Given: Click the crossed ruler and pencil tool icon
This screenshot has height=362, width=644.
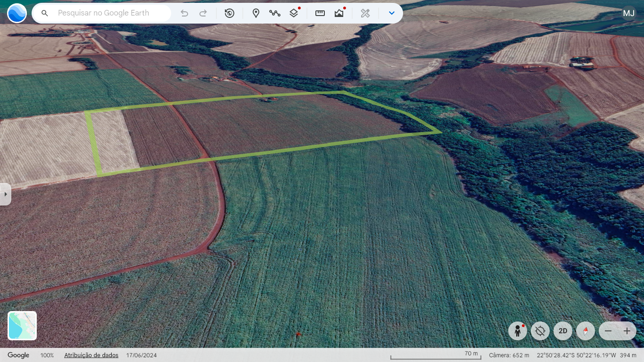Looking at the screenshot, I should point(365,13).
